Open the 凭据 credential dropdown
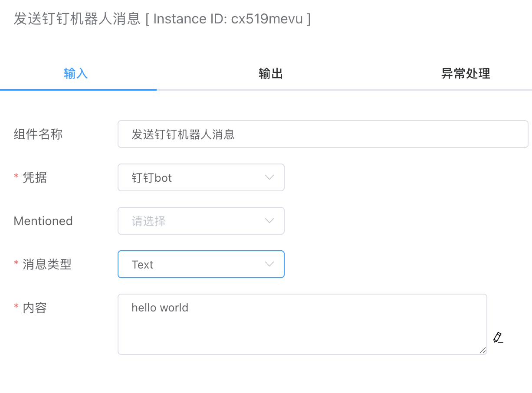 (201, 177)
